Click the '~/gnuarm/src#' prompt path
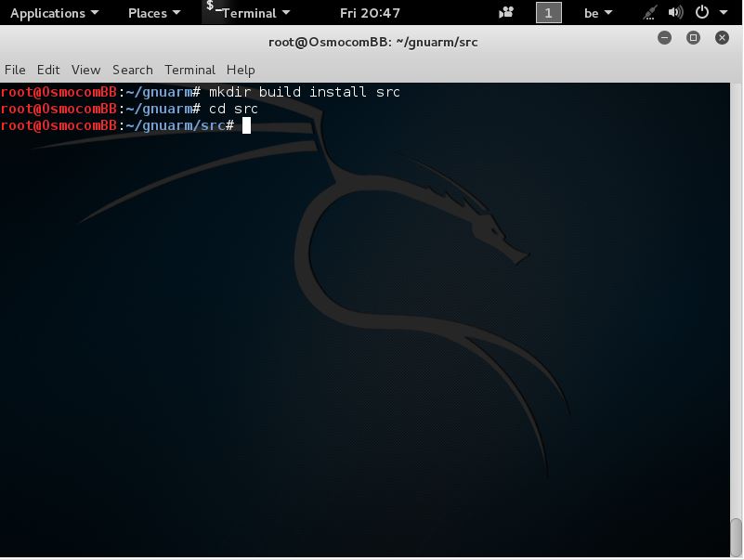744x560 pixels. click(180, 125)
